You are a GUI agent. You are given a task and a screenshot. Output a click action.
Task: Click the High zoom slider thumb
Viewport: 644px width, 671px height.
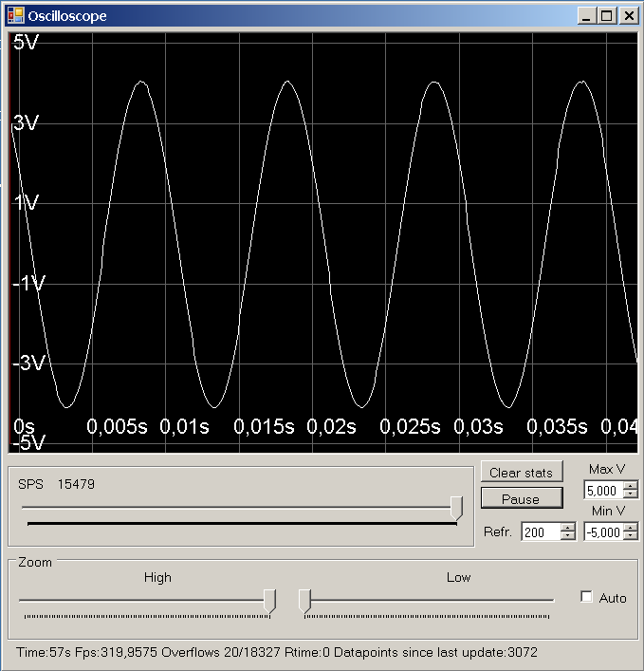[x=269, y=601]
